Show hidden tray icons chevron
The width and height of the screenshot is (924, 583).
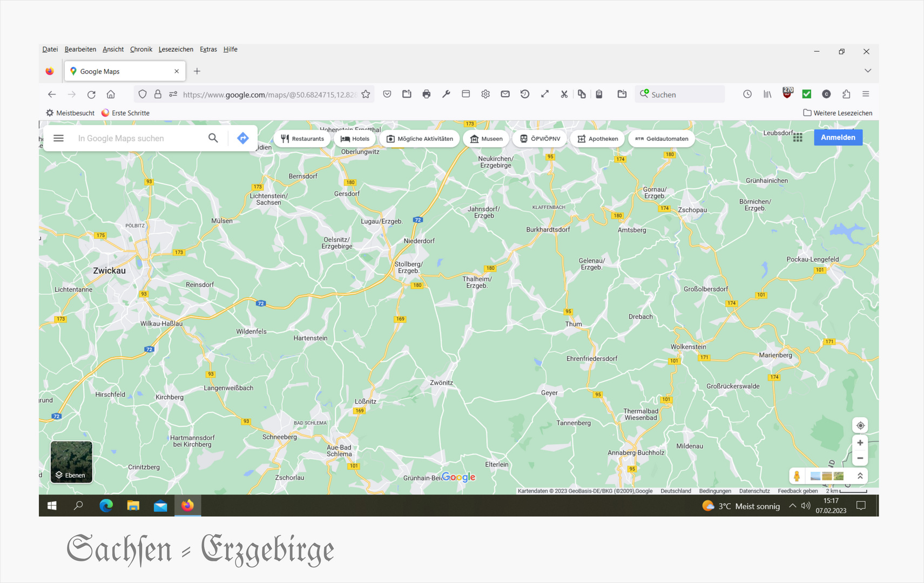[x=792, y=506]
